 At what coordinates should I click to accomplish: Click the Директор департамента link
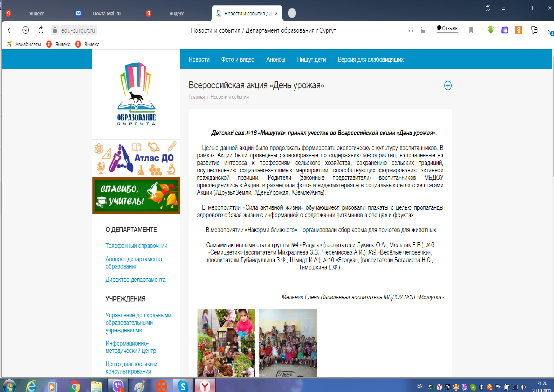[x=135, y=279]
